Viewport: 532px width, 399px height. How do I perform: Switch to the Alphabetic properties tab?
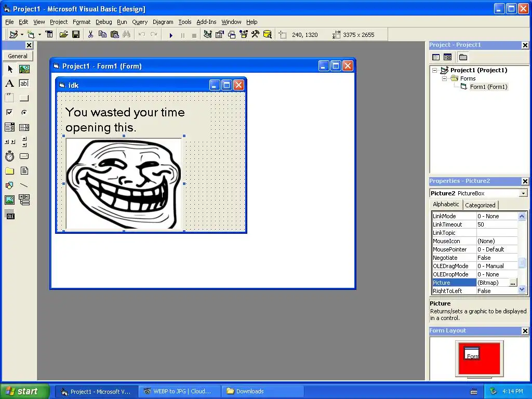click(x=446, y=204)
